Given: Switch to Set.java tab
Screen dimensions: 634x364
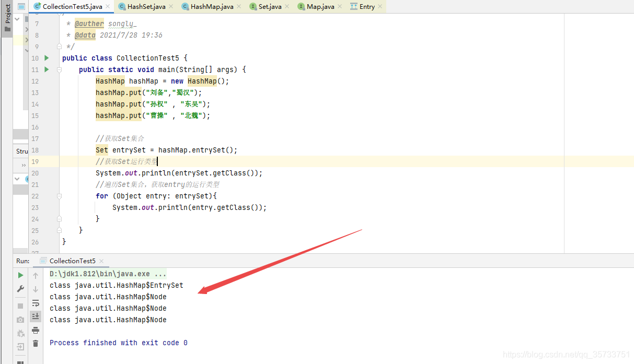Looking at the screenshot, I should pos(270,7).
